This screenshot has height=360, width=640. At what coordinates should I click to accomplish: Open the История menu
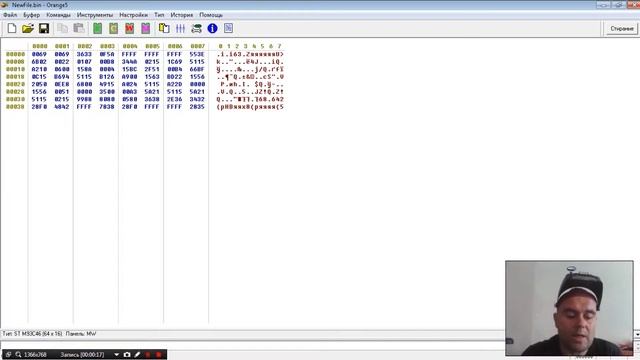[182, 15]
